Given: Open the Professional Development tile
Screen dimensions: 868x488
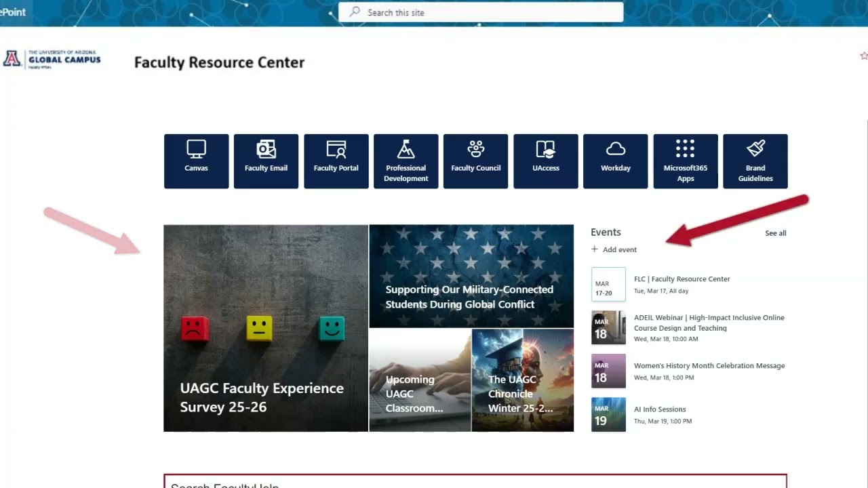Looking at the screenshot, I should [406, 161].
